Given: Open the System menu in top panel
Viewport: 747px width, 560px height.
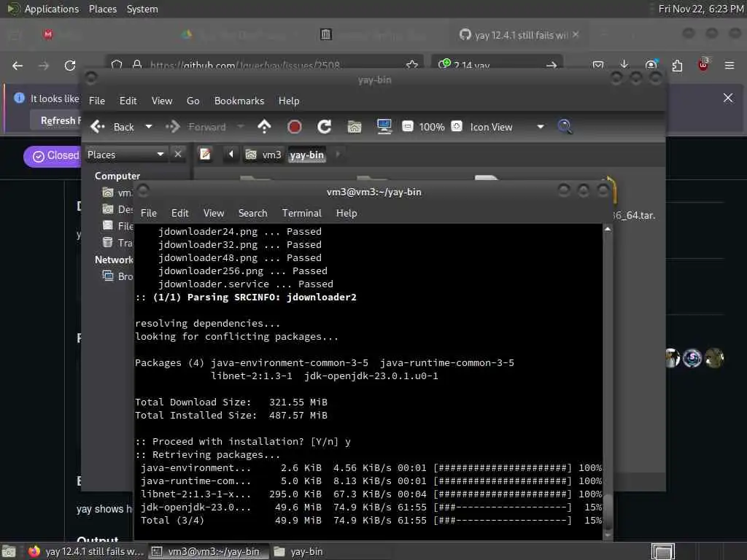Looking at the screenshot, I should (x=142, y=9).
